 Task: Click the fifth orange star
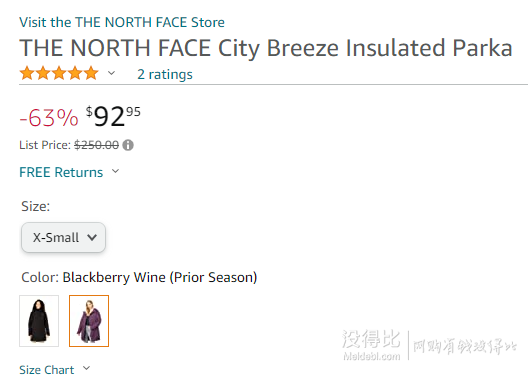(x=91, y=73)
